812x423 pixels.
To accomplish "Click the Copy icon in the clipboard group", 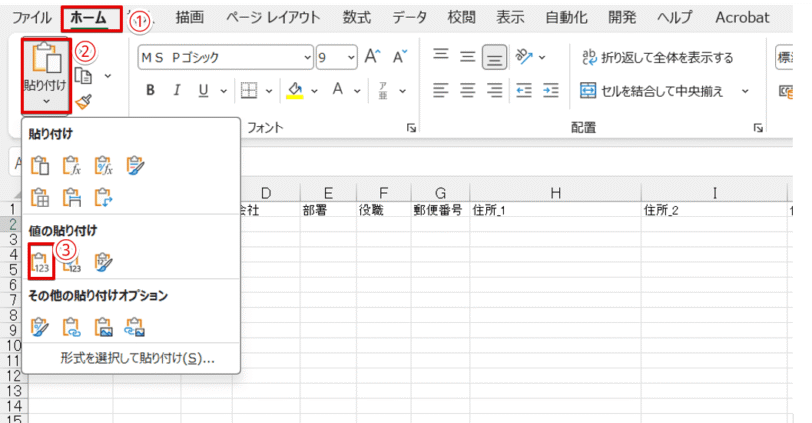I will click(x=83, y=76).
